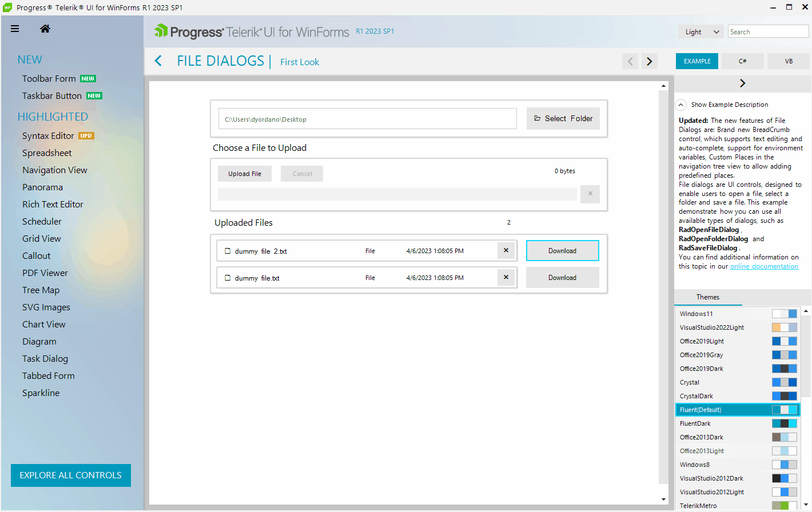Viewport: 812px width, 512px height.
Task: Select the Office2019Dark theme swatch
Action: [784, 369]
